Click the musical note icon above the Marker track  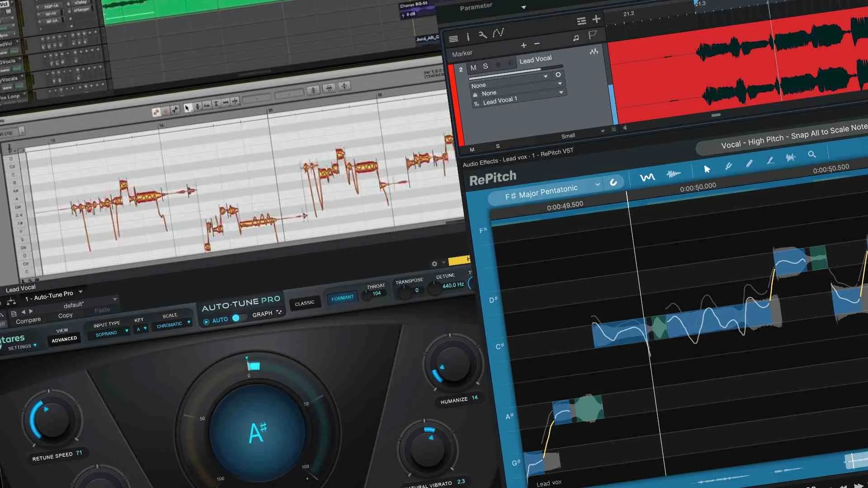[x=576, y=38]
